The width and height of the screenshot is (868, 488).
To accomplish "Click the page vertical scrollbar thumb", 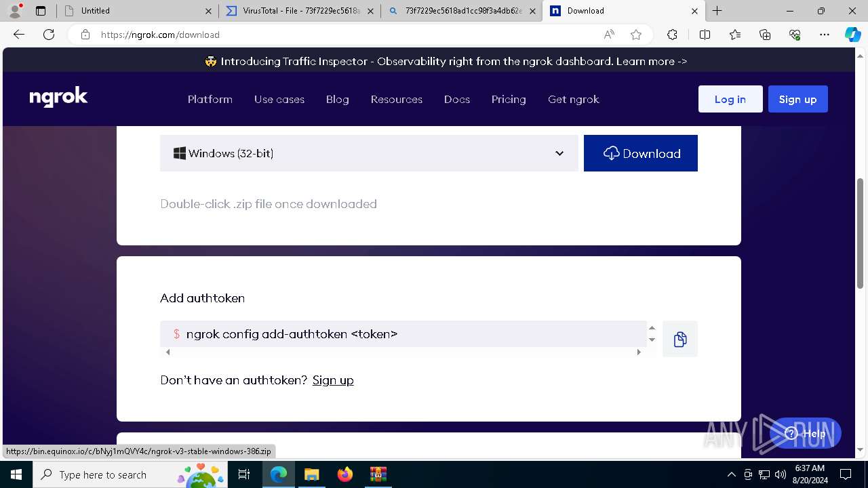I will tap(861, 233).
